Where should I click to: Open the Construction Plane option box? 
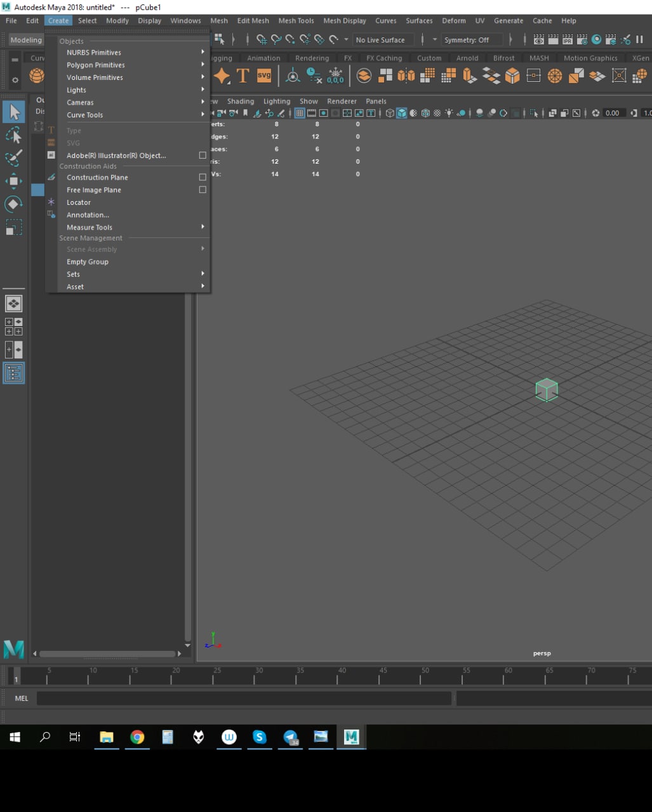pyautogui.click(x=203, y=178)
